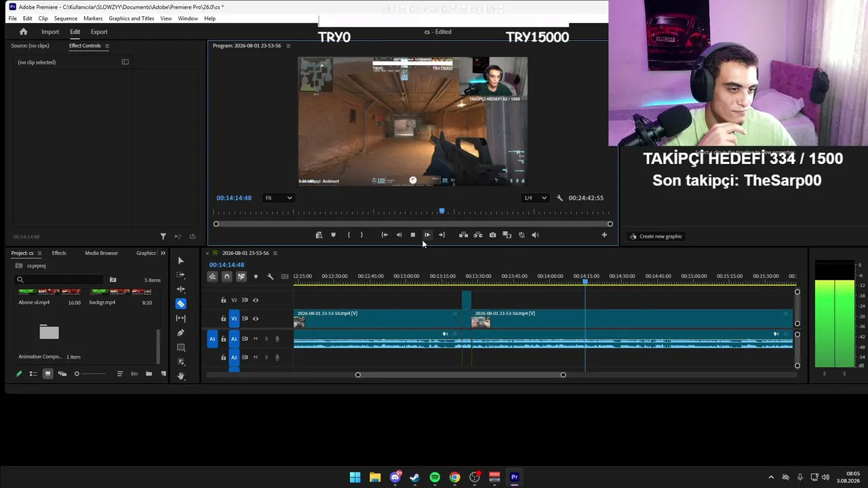868x488 pixels.
Task: Open the Sequence menu
Action: coord(66,18)
